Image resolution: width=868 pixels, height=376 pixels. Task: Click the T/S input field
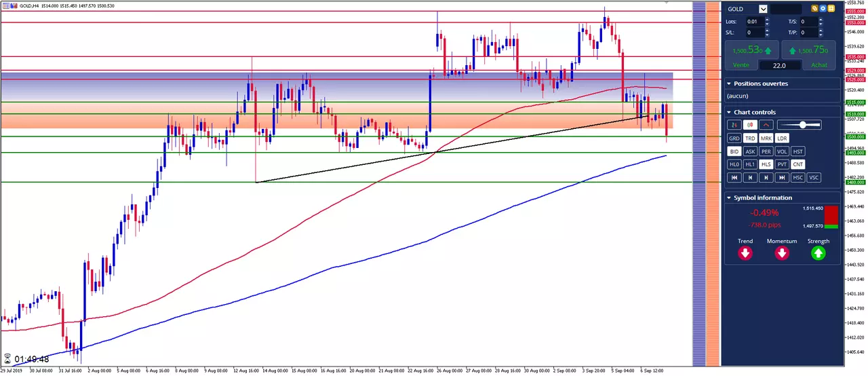click(x=808, y=22)
